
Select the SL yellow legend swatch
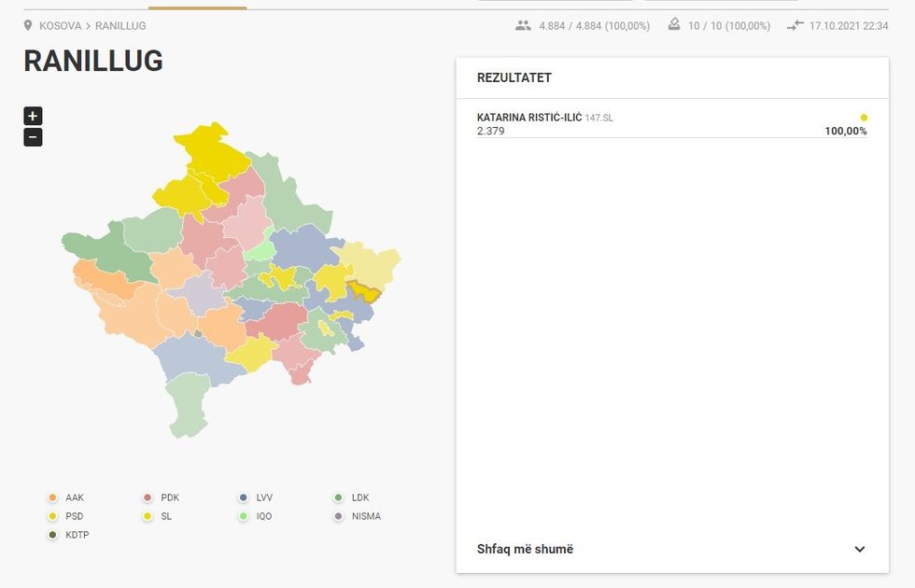click(148, 516)
